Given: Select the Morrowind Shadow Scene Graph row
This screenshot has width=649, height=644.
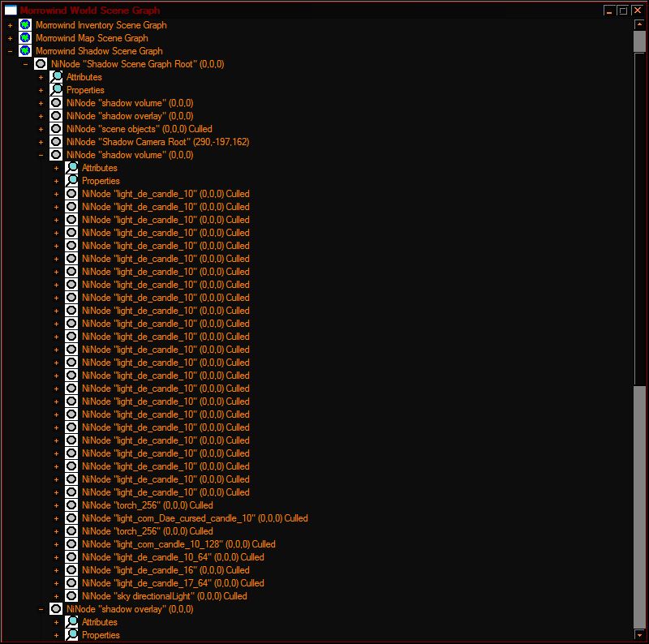Looking at the screenshot, I should click(x=99, y=51).
